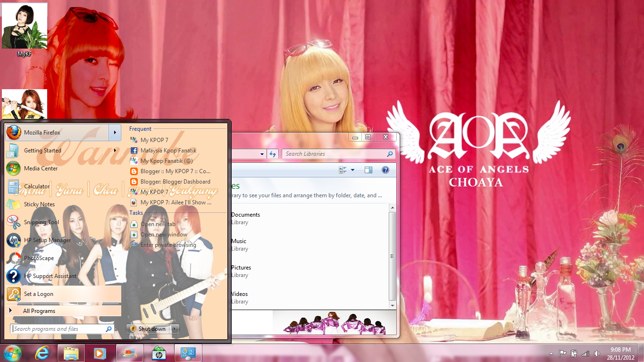Screen dimensions: 644x362
Task: Open the Snipping Tool
Action: click(42, 222)
